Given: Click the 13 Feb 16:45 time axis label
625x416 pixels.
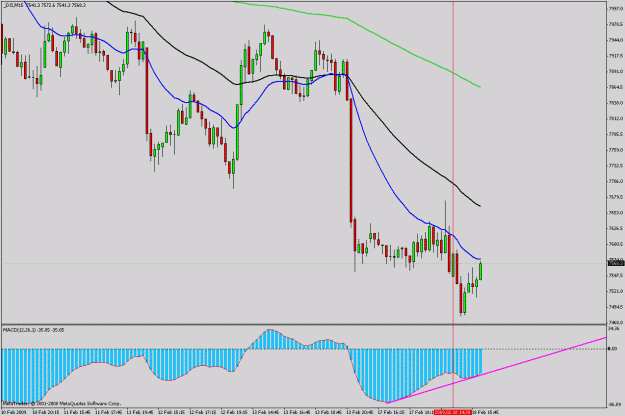Looking at the screenshot, I should tap(298, 412).
